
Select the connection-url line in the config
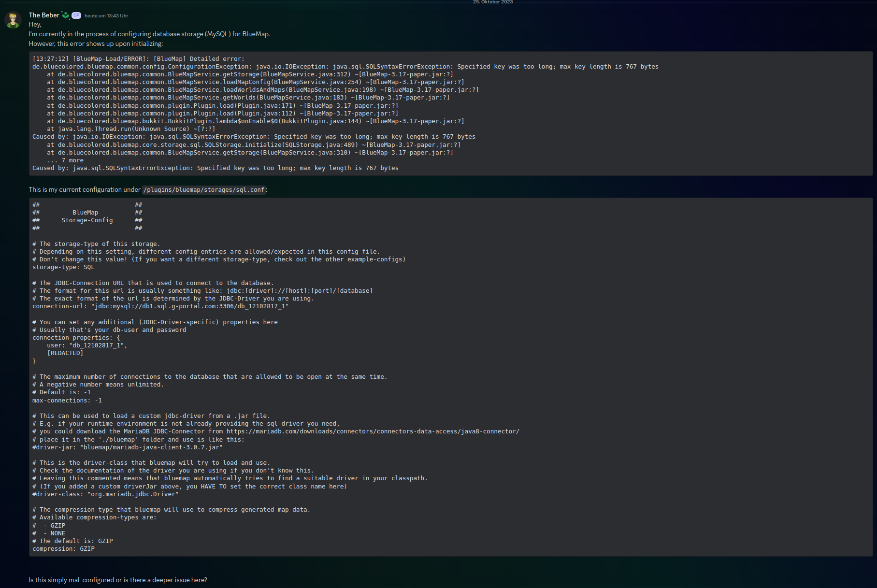pyautogui.click(x=159, y=306)
